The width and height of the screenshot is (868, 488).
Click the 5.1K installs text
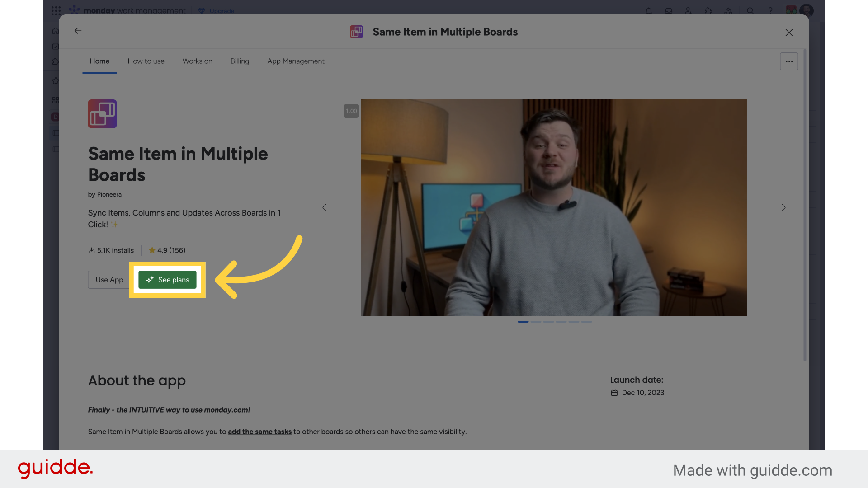tap(115, 250)
